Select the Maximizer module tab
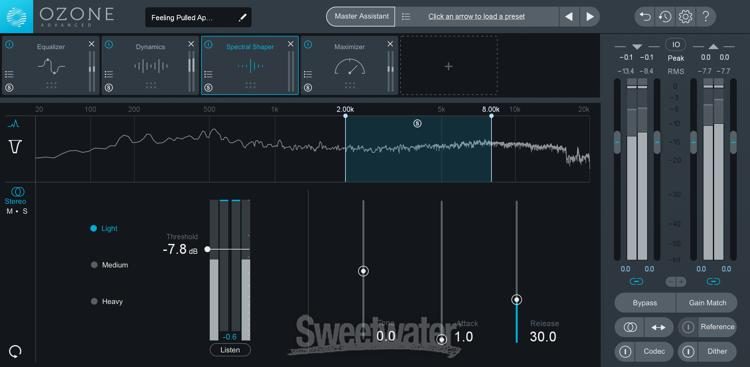This screenshot has width=750, height=367. point(349,66)
